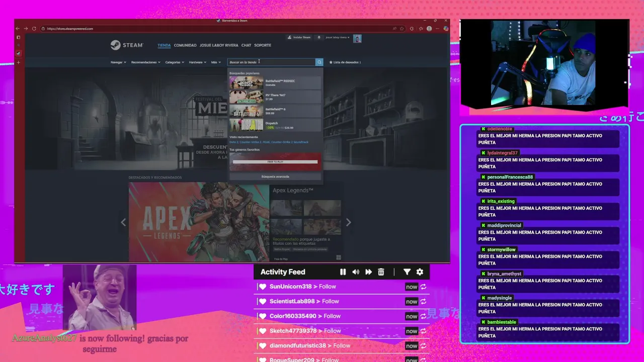Click chat username bambiestable

tap(502, 322)
